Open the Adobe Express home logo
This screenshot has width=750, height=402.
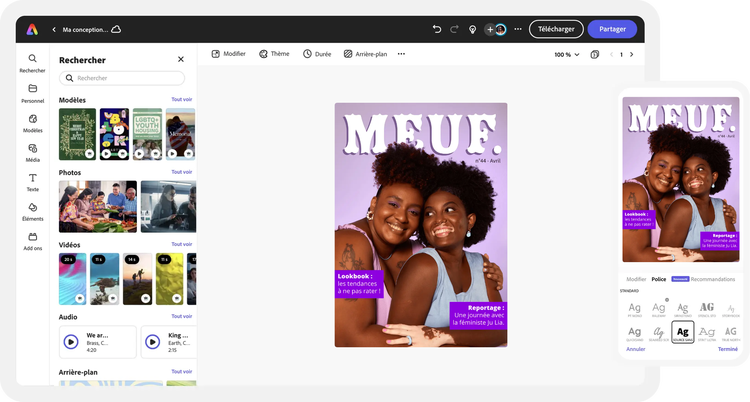coord(32,29)
